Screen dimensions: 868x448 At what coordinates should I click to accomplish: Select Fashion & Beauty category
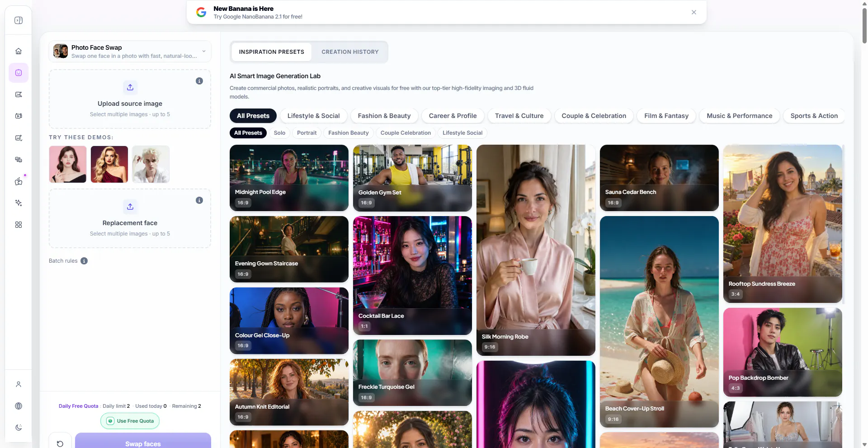click(384, 116)
